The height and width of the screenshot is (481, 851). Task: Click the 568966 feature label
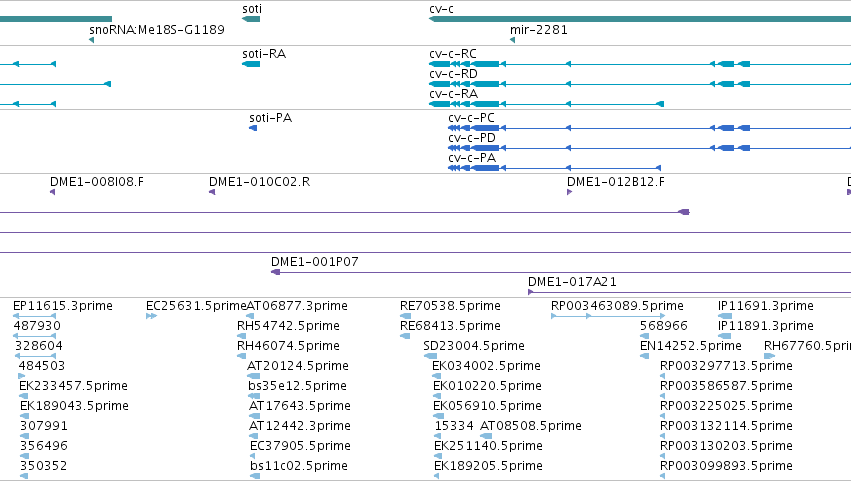[664, 326]
